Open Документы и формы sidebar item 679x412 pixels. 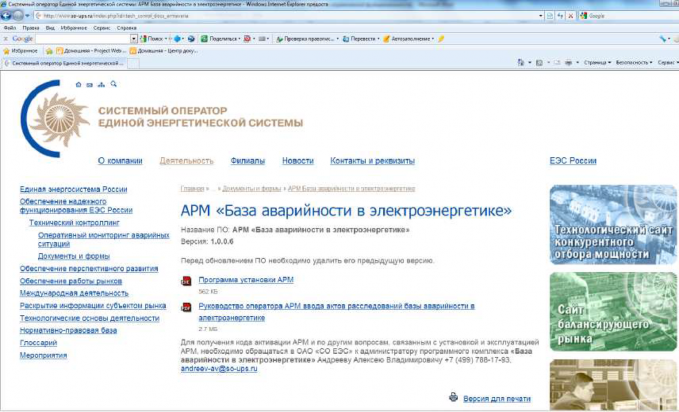74,256
